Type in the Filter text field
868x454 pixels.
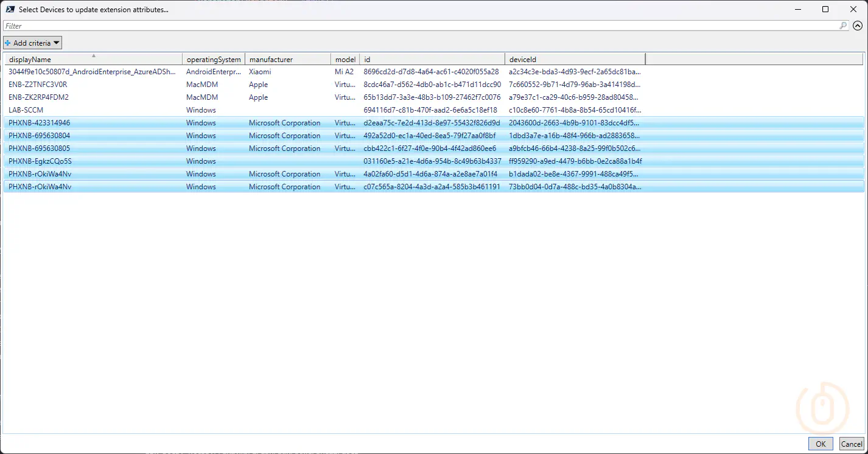click(x=420, y=26)
